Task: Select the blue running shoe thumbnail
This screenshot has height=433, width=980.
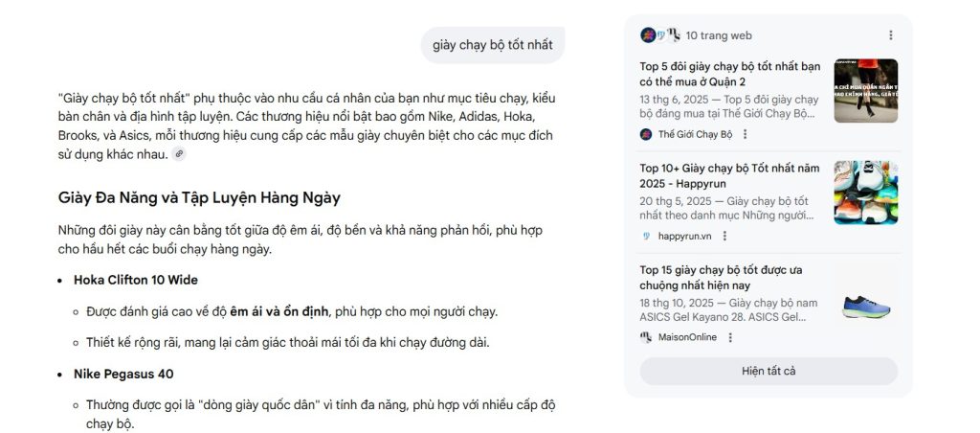Action: click(865, 306)
